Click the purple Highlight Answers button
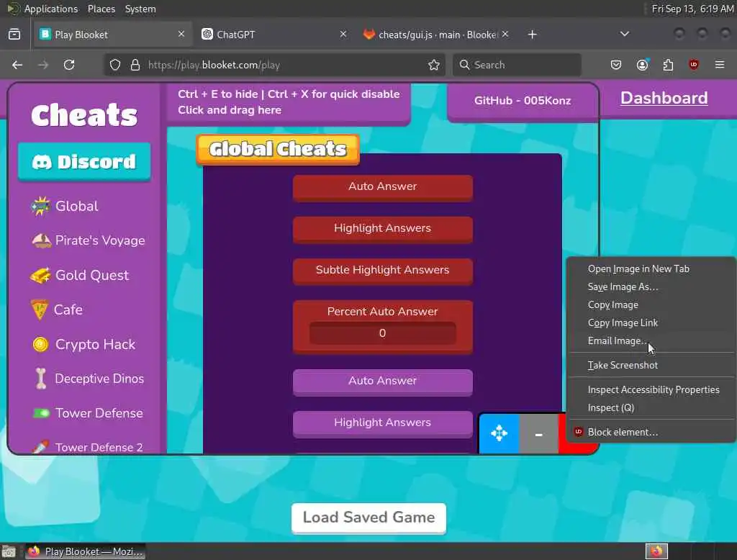The width and height of the screenshot is (737, 560). click(383, 424)
